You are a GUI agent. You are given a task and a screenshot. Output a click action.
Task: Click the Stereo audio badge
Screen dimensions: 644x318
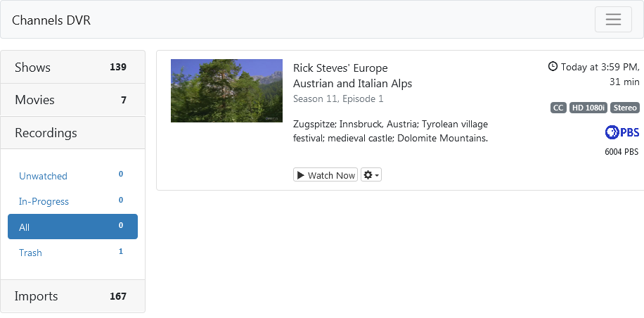(x=624, y=108)
